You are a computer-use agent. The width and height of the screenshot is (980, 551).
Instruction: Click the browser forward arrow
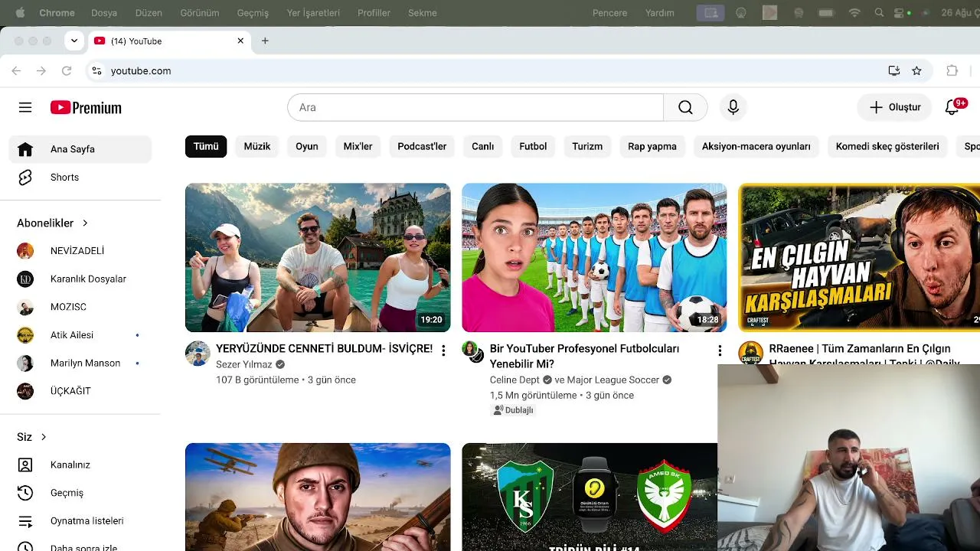pos(41,71)
